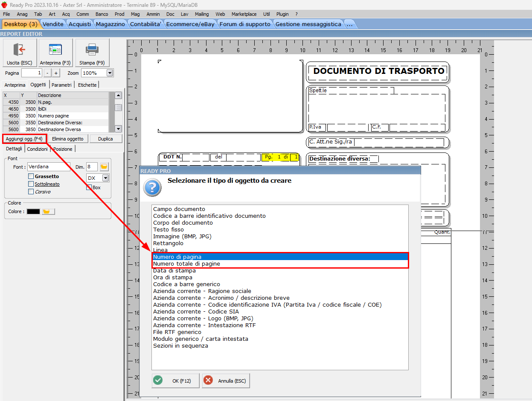Click the object list scrollbar up arrow
The image size is (532, 401).
pyautogui.click(x=119, y=95)
